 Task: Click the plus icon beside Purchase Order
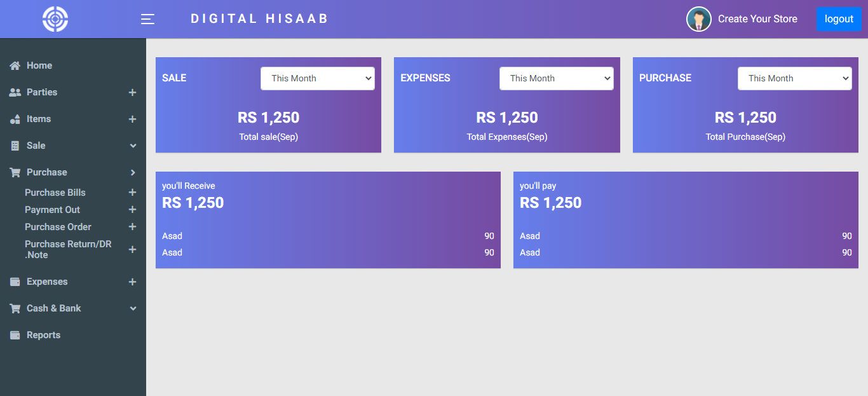[132, 227]
